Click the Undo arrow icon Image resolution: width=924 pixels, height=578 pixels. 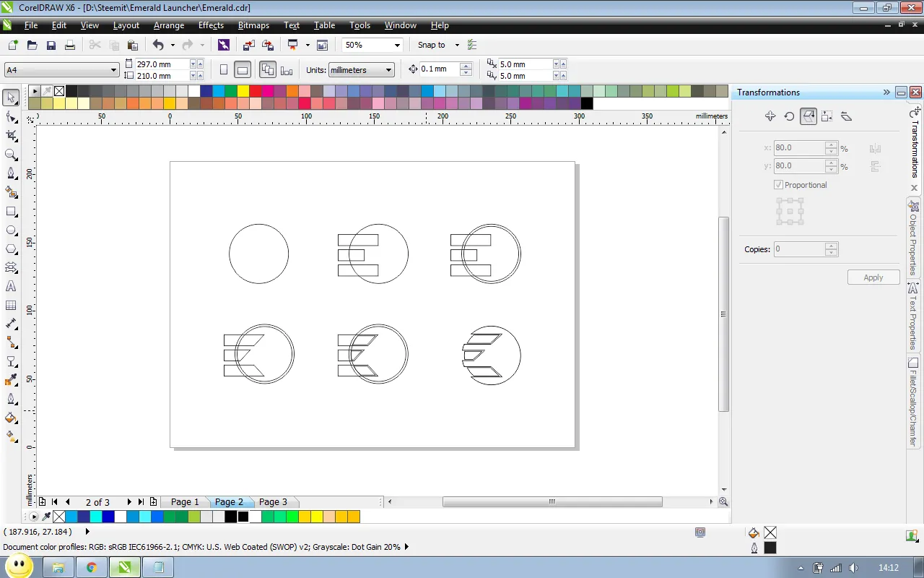[158, 45]
